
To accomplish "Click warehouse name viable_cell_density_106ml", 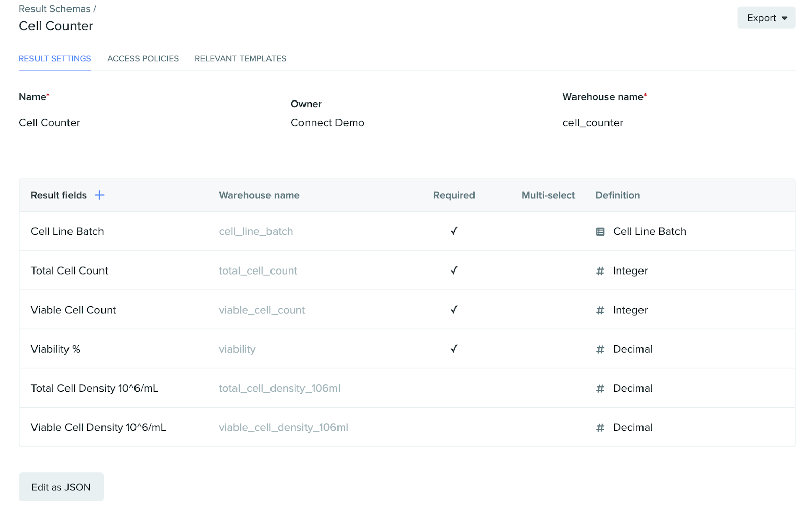I will coord(283,427).
